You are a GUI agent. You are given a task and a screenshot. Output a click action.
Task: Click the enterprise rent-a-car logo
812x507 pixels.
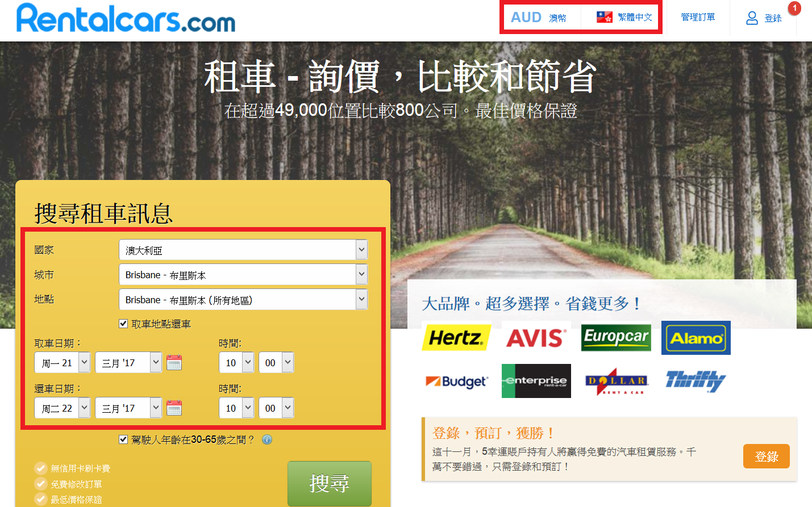(536, 380)
